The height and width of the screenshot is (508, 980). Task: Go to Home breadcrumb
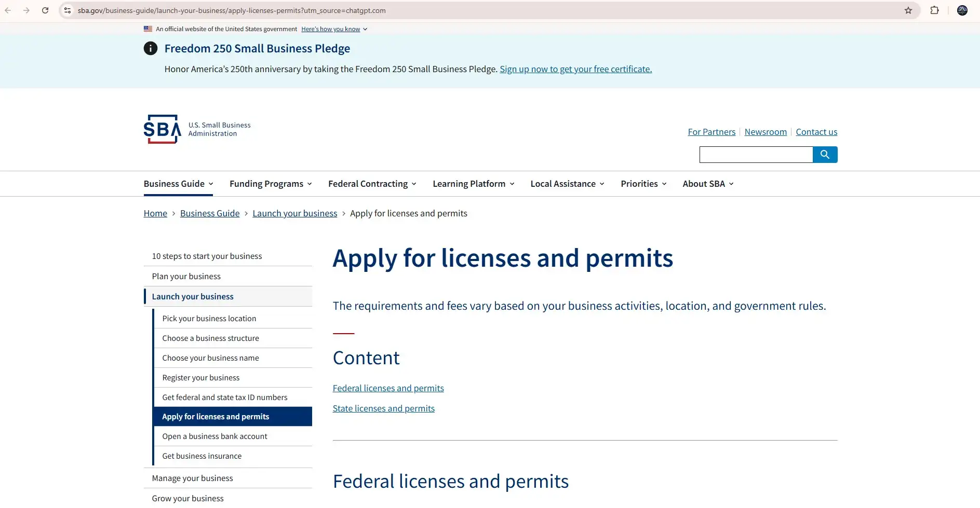point(155,213)
